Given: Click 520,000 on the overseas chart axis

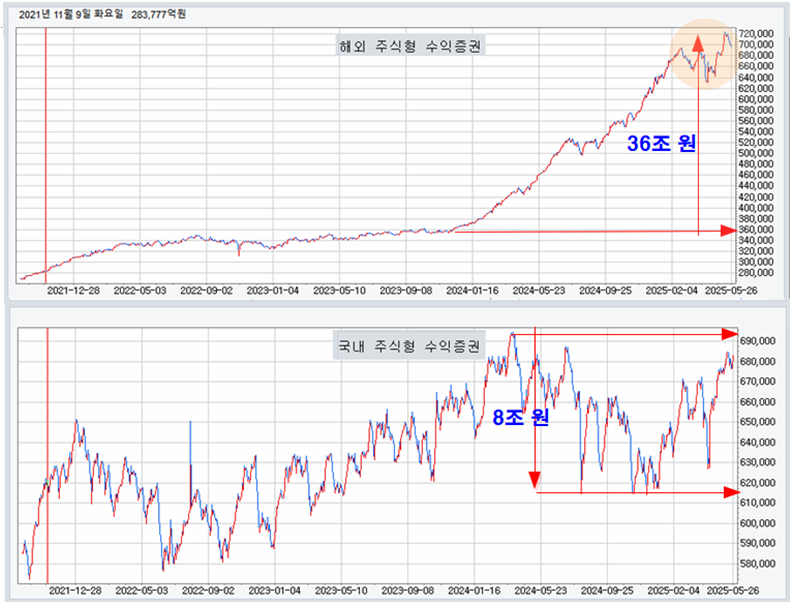Looking at the screenshot, I should pyautogui.click(x=756, y=143).
